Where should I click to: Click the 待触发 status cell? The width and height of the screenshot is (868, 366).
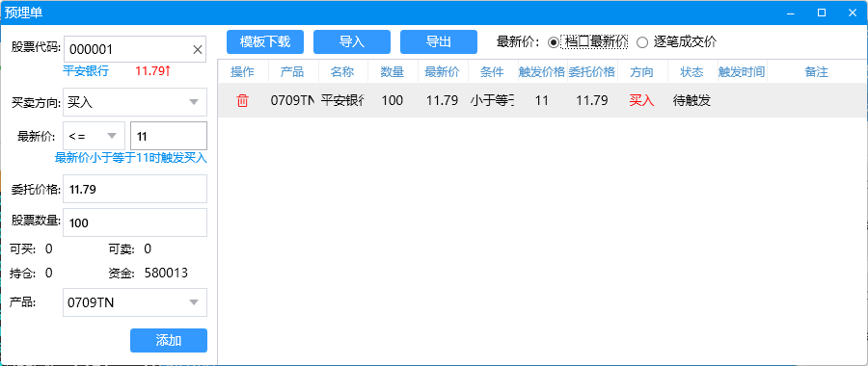pyautogui.click(x=692, y=100)
